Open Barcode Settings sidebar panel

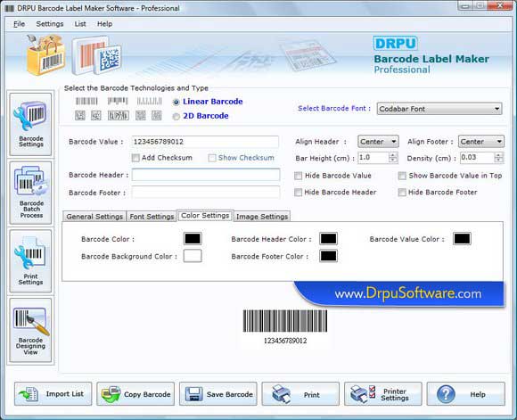[x=30, y=124]
